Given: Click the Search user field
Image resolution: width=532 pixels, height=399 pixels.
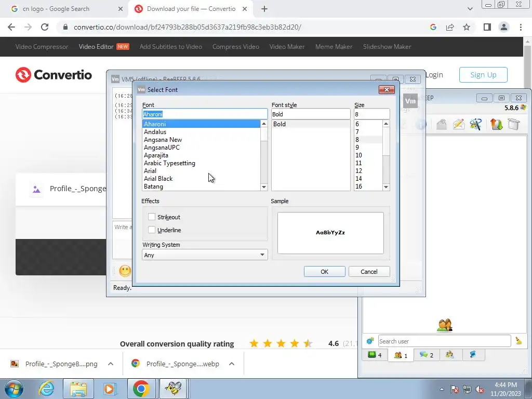Looking at the screenshot, I should (444, 341).
